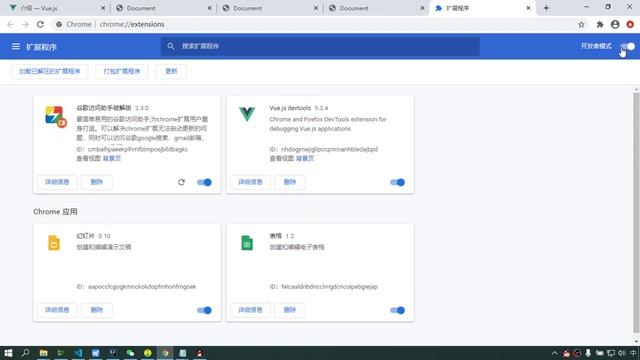Reload the current page
The image size is (640, 360).
click(x=40, y=24)
